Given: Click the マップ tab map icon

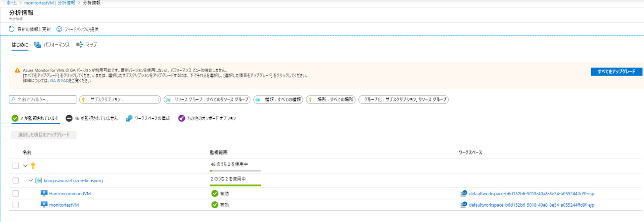Looking at the screenshot, I should coord(79,45).
